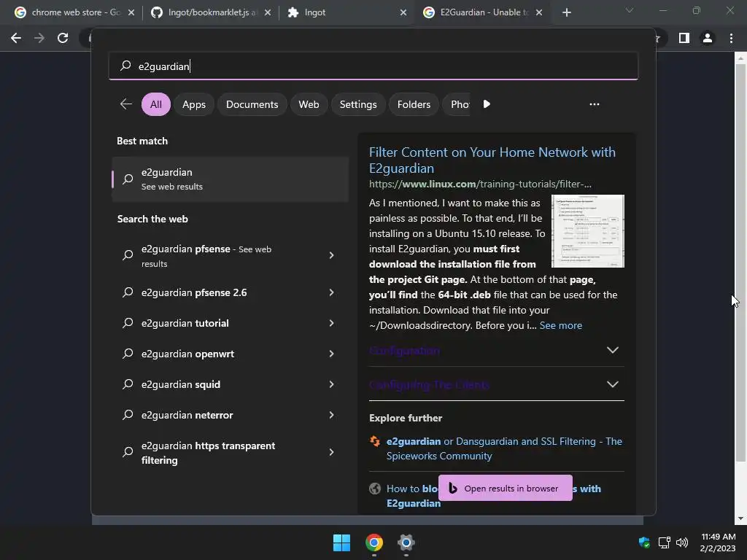Open Windows Security tray icon

(x=644, y=542)
